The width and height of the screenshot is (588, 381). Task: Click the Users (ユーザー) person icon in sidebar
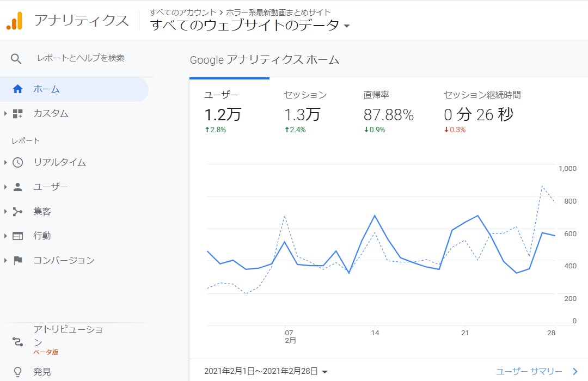tap(17, 187)
